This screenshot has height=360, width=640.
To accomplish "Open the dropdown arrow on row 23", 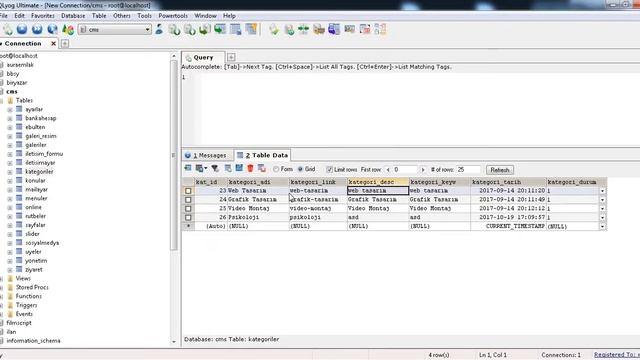I will point(602,191).
